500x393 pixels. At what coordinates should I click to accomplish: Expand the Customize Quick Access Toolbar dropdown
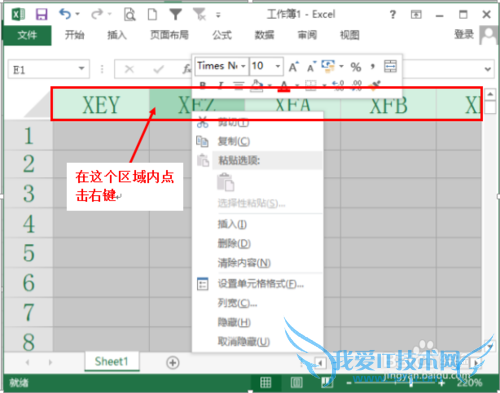click(x=218, y=15)
